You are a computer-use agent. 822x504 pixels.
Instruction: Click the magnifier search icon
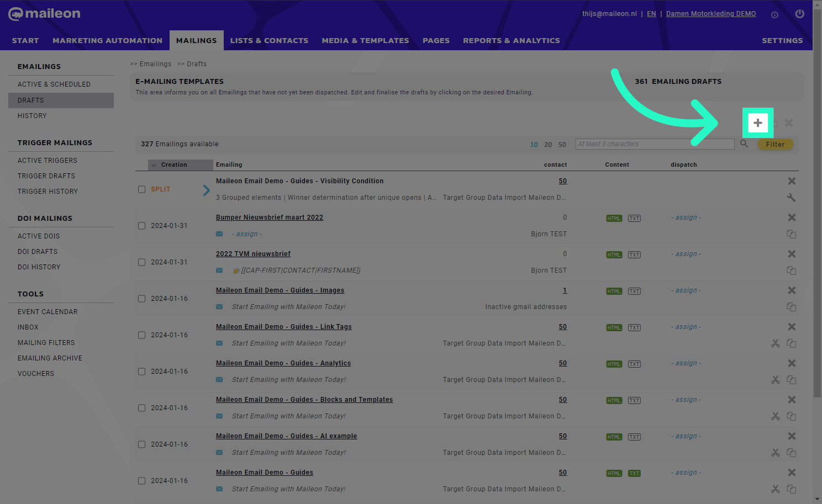[744, 144]
